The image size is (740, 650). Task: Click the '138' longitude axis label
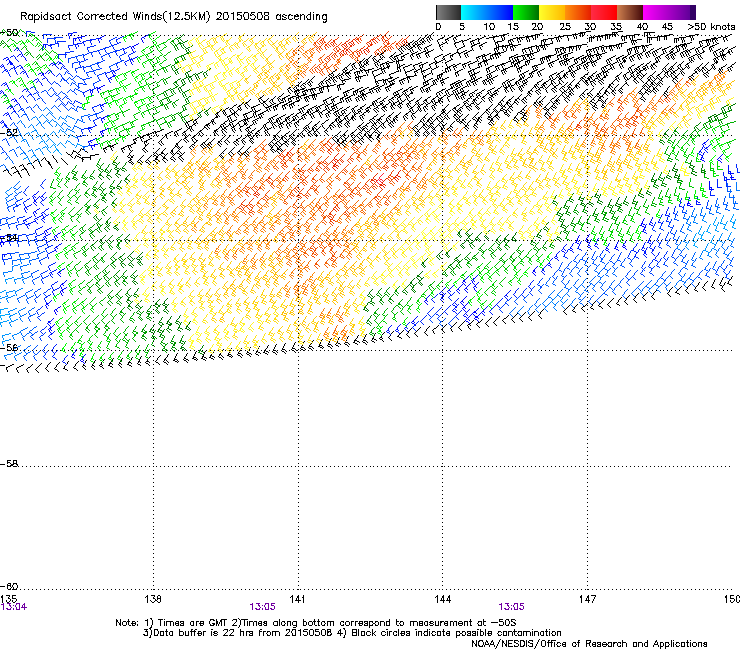(153, 599)
